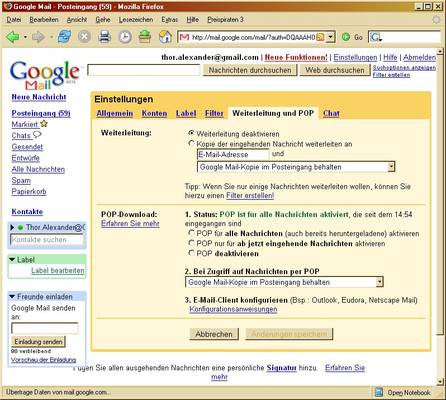Open the Preispiraten 3 menu

(225, 20)
